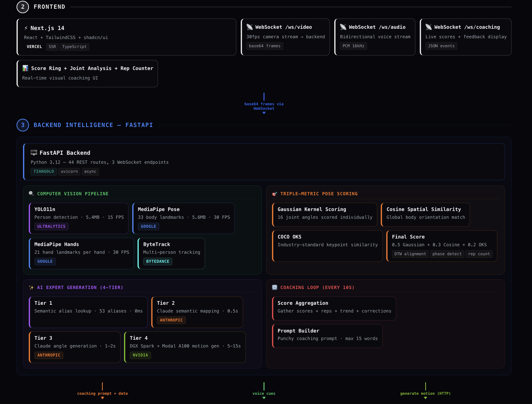Click the computer icon next to FastAPI Backend
Screen dimensions: 532x404
(34, 152)
